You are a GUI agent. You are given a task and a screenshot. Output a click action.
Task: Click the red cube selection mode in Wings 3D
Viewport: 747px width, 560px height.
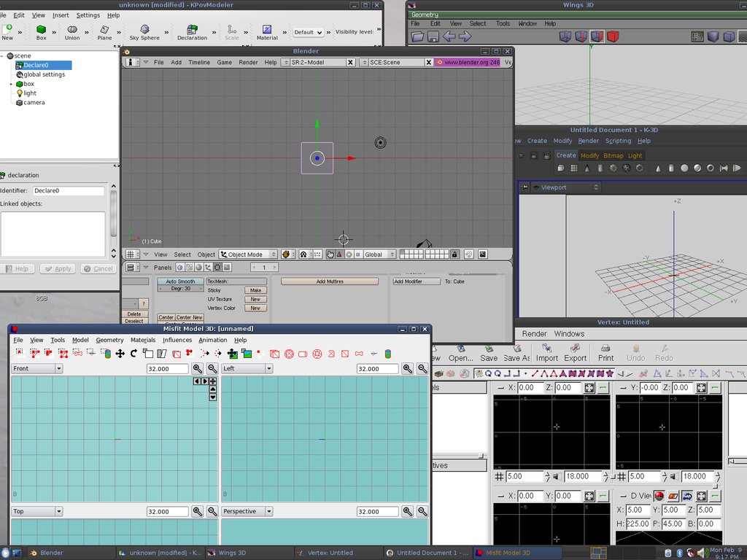click(613, 36)
